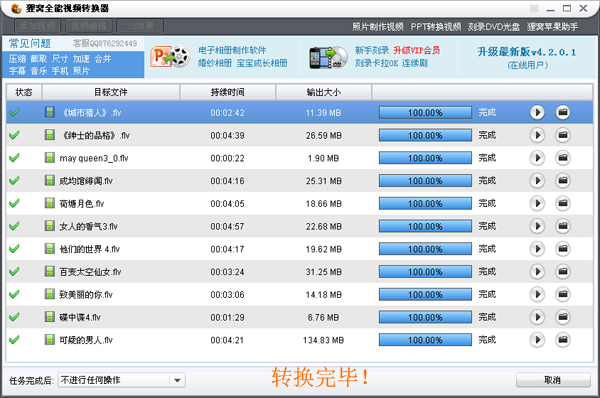This screenshot has width=600, height=398.
Task: Click the 3D效果 toolbar button
Action: 140,26
